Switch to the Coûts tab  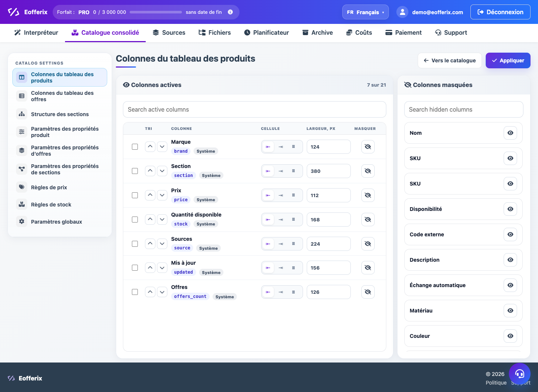(359, 33)
